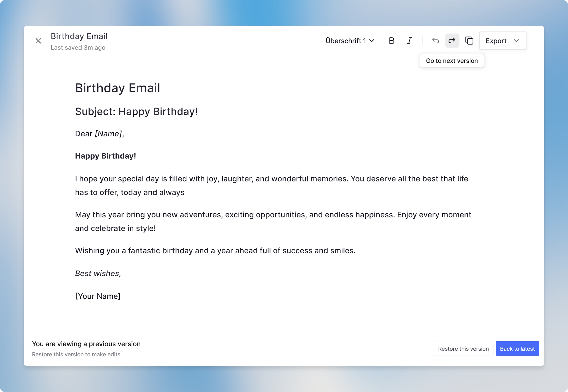Expand the Export dropdown chevron

516,41
